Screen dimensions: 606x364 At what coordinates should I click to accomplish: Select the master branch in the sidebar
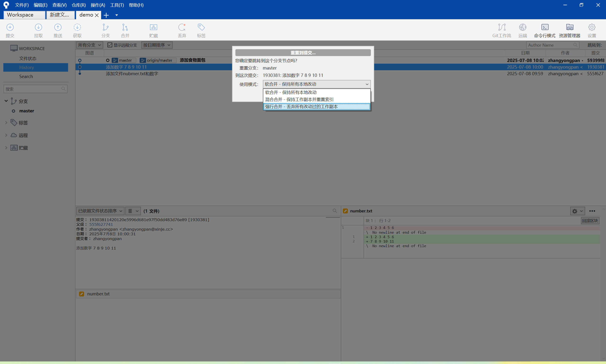[x=27, y=111]
